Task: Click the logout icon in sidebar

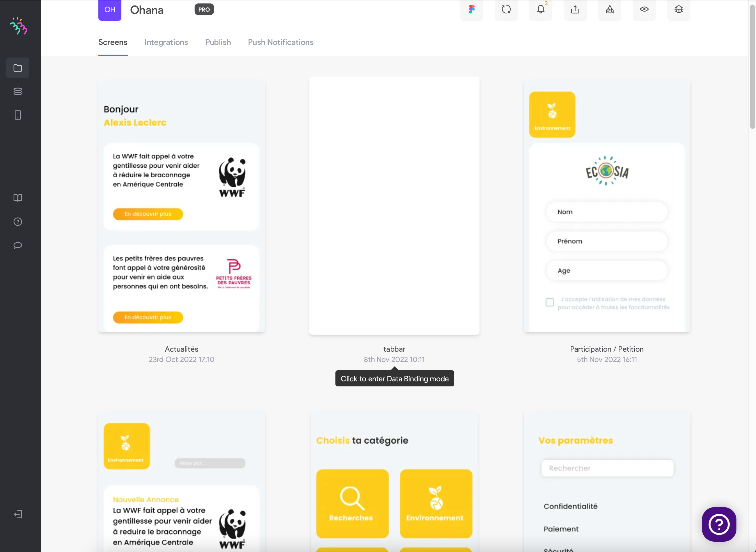Action: [x=18, y=514]
